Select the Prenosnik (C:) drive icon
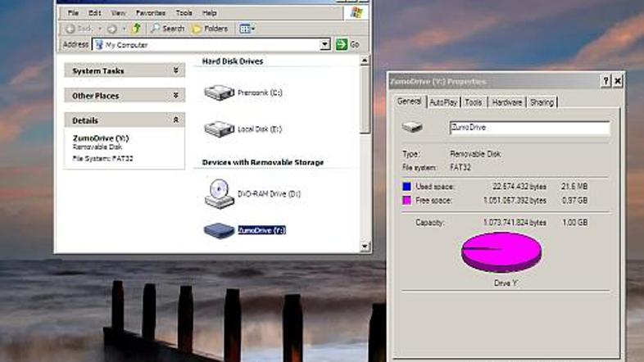644x362 pixels. tap(219, 93)
